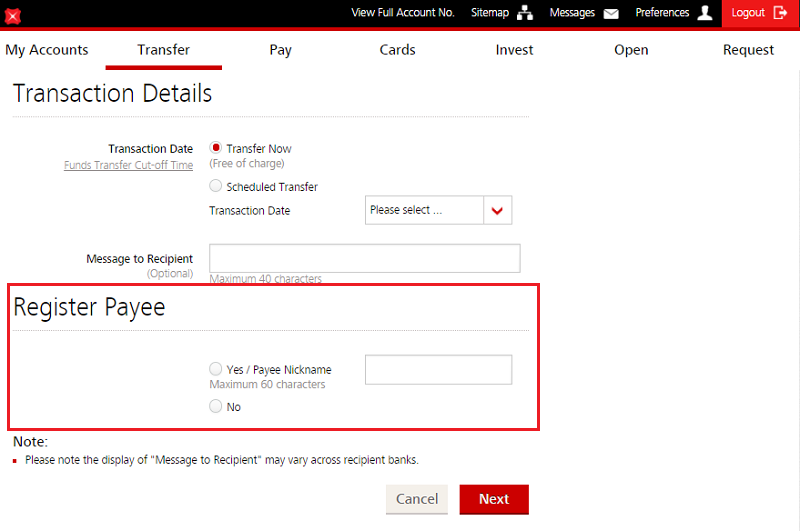Image resolution: width=800 pixels, height=531 pixels.
Task: Click the Messages envelope icon
Action: click(x=611, y=14)
